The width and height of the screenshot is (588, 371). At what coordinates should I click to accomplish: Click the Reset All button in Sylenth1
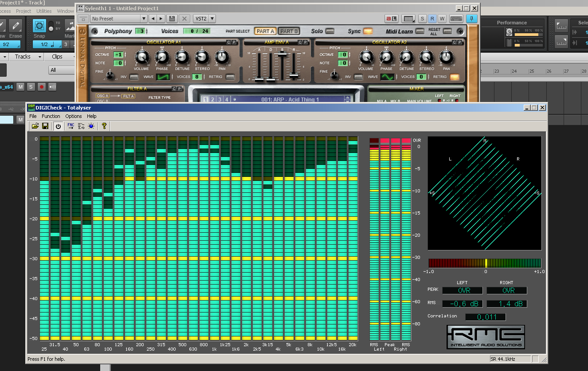[447, 31]
